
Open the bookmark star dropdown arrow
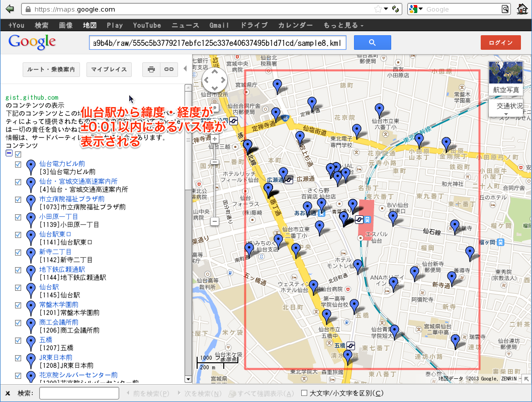pyautogui.click(x=386, y=9)
